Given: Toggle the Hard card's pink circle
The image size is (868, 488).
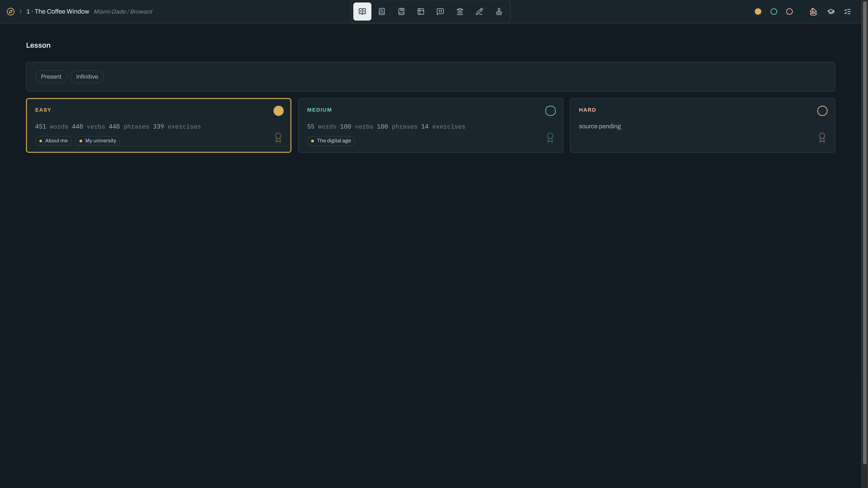Looking at the screenshot, I should point(823,111).
